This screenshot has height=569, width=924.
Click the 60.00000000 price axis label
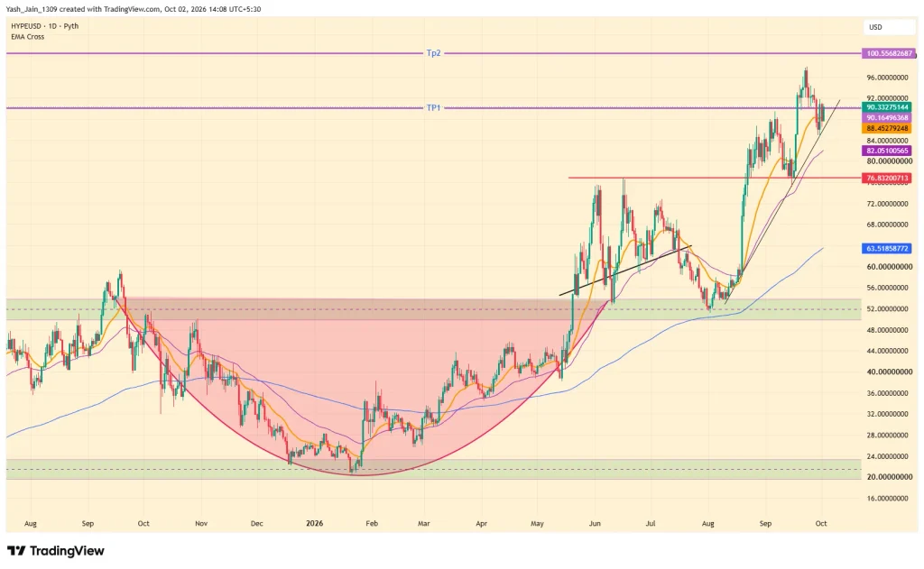coord(889,267)
